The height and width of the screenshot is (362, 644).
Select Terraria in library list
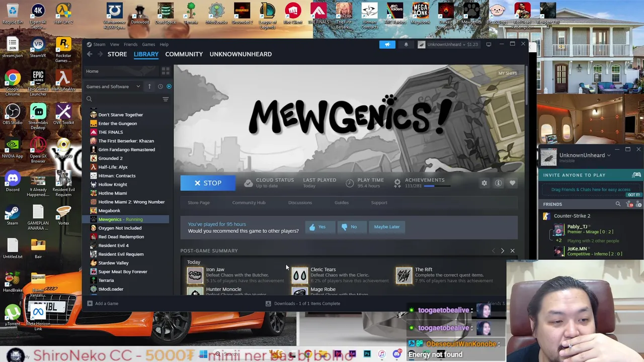point(106,281)
